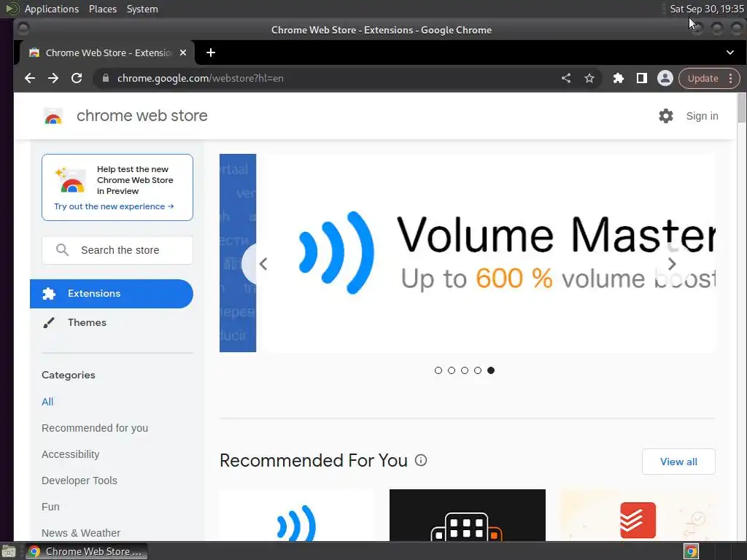747x560 pixels.
Task: Open Web Store settings gear
Action: (666, 116)
